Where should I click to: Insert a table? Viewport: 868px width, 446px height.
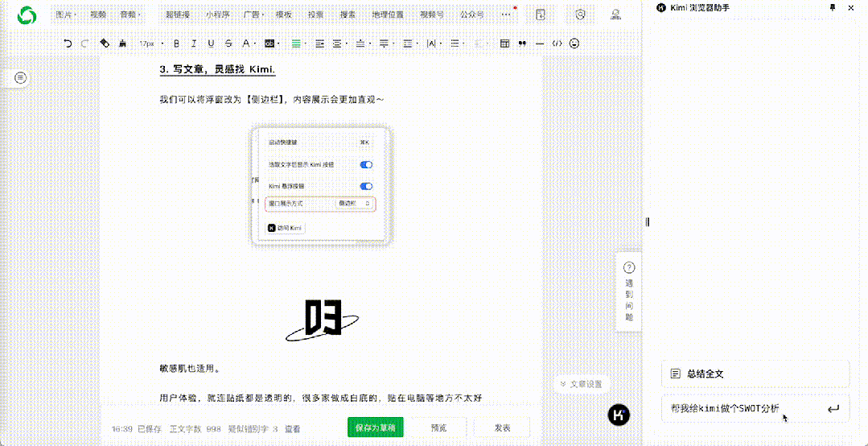point(504,43)
